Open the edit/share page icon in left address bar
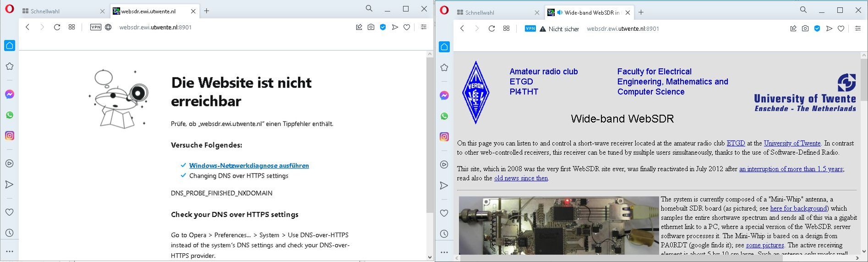 coord(359,27)
